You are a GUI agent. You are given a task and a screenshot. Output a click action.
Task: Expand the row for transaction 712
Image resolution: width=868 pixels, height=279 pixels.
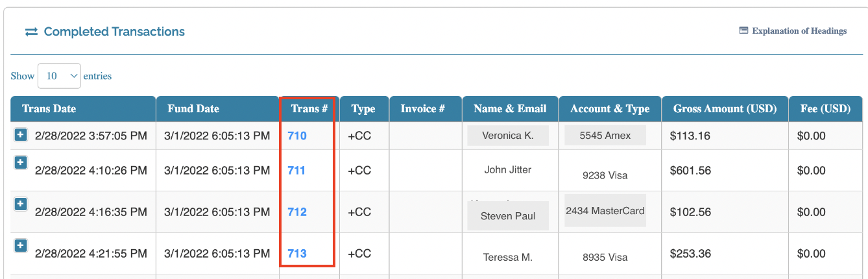(21, 204)
